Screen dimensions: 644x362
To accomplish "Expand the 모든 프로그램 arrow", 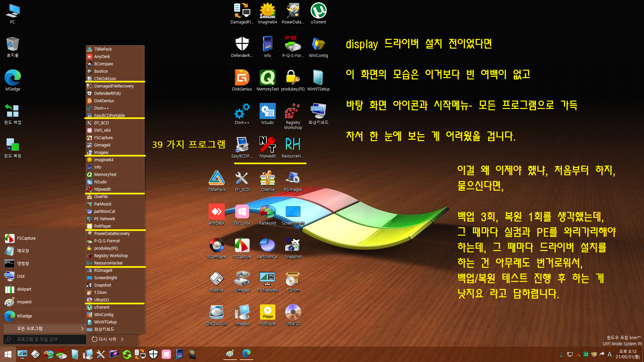I will [82, 328].
